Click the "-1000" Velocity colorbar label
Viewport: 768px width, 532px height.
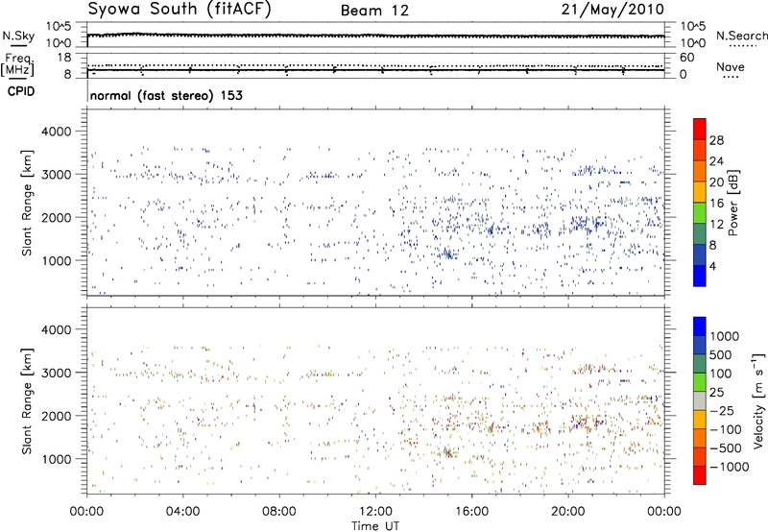point(729,467)
